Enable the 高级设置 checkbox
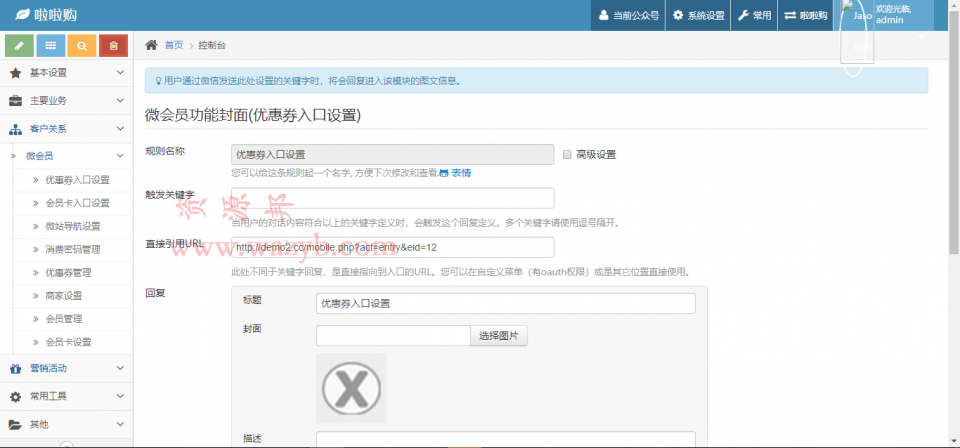The height and width of the screenshot is (448, 960). pos(567,154)
